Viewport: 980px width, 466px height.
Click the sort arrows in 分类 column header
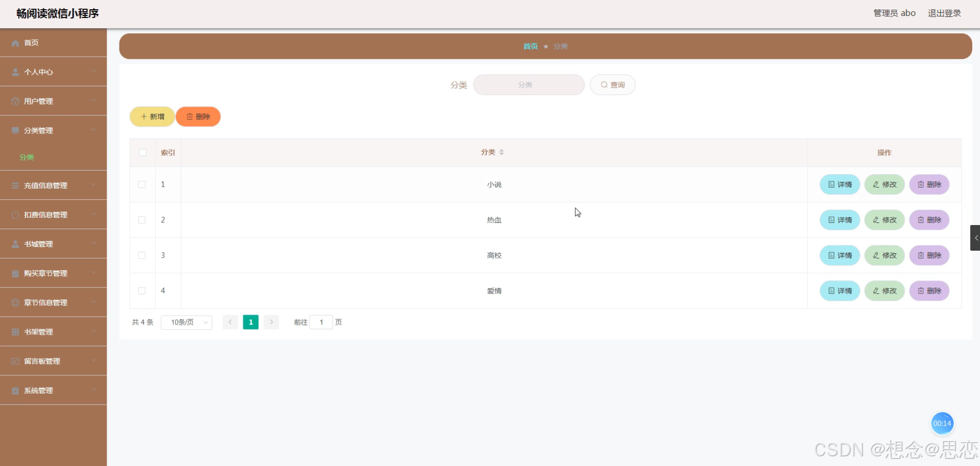click(x=502, y=152)
